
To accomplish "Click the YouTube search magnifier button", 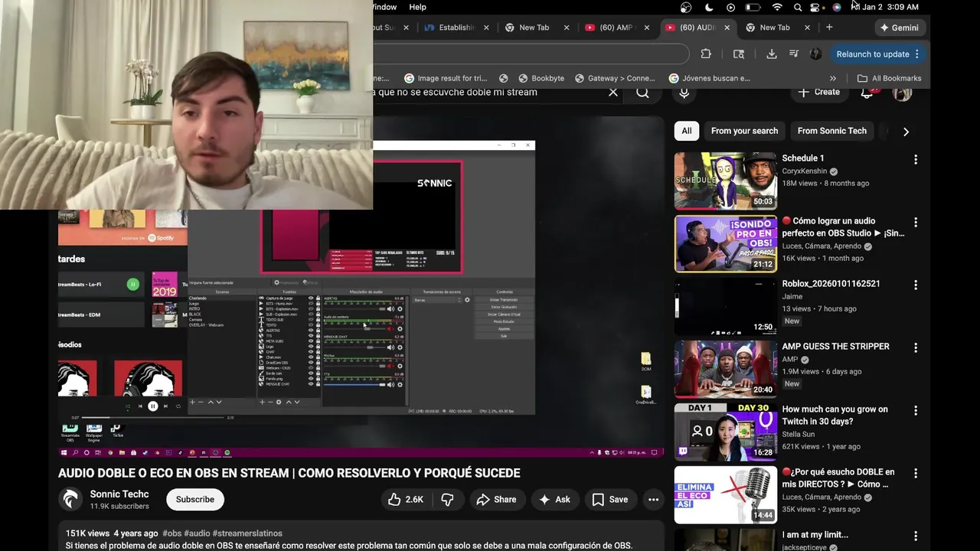I will (x=643, y=92).
